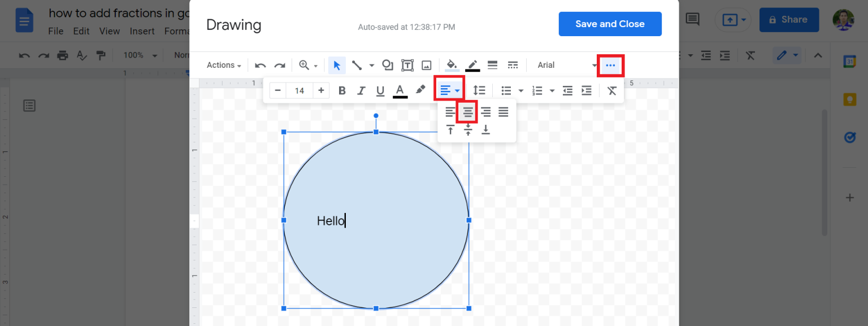Select Right align option
Viewport: 868px width, 326px height.
coord(485,112)
